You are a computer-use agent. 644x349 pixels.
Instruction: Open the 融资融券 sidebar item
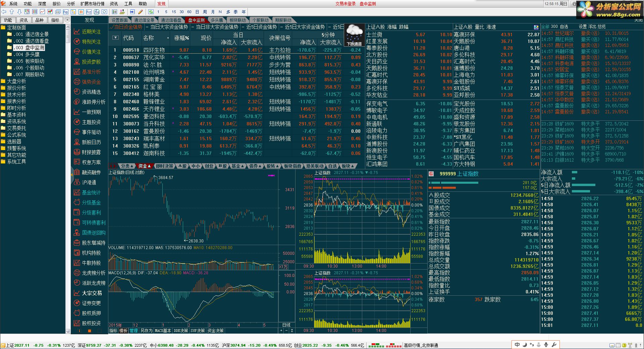(87, 172)
